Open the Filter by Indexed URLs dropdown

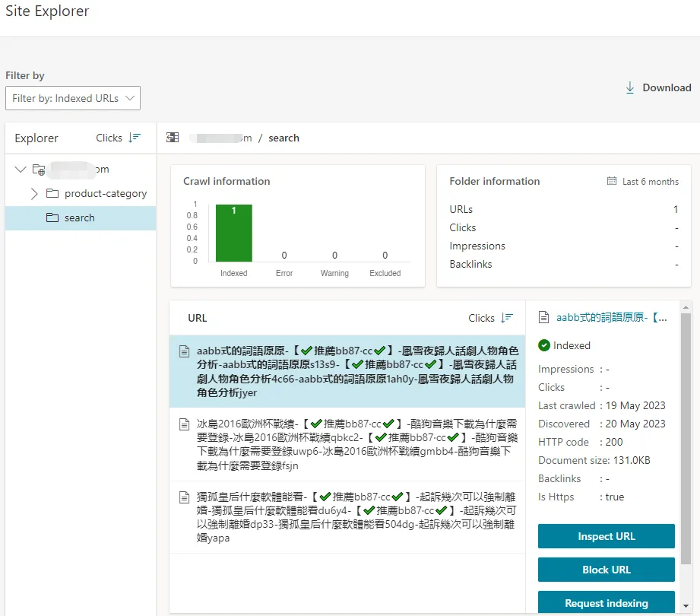click(x=73, y=98)
